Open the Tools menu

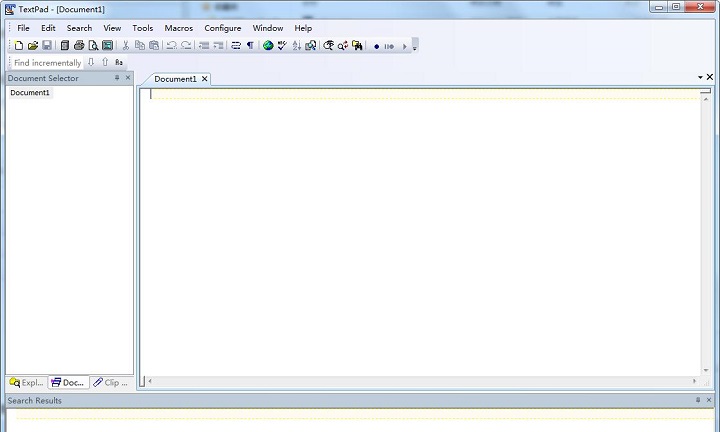142,28
